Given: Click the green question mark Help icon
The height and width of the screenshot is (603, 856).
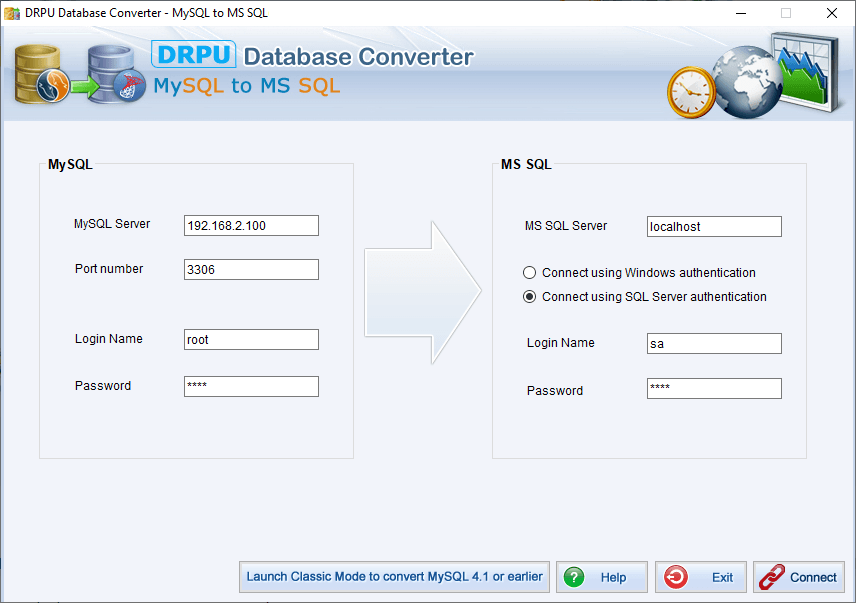Looking at the screenshot, I should [574, 577].
